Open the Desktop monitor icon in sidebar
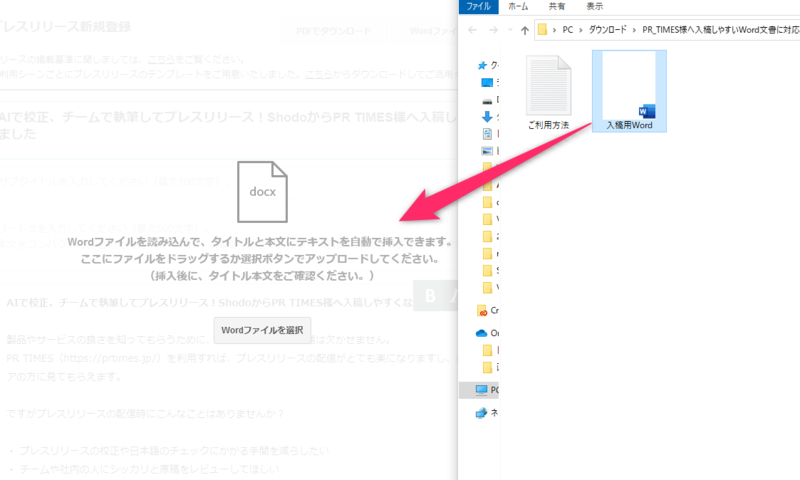The width and height of the screenshot is (800, 480). (487, 82)
